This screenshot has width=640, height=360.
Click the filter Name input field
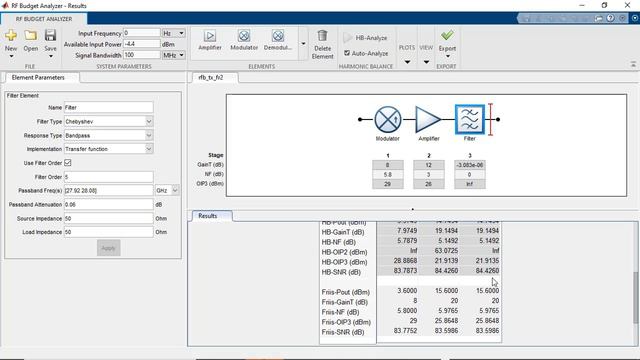109,108
